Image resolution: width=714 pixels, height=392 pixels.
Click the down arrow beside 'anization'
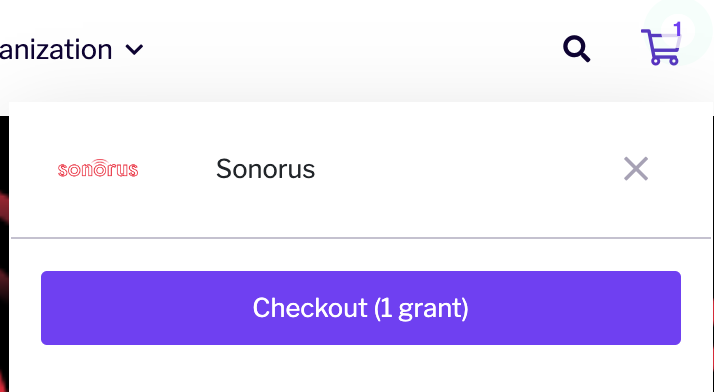click(x=134, y=49)
